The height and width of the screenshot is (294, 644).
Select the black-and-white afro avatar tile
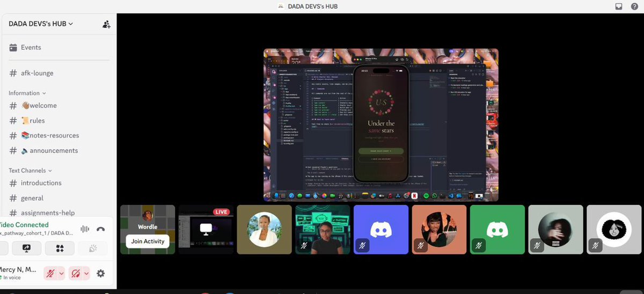pos(613,230)
